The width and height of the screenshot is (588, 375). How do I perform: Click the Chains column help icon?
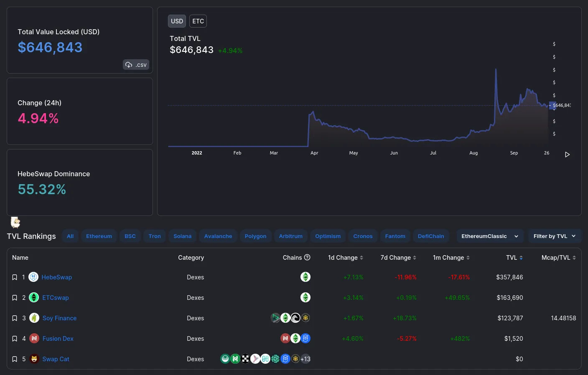307,257
